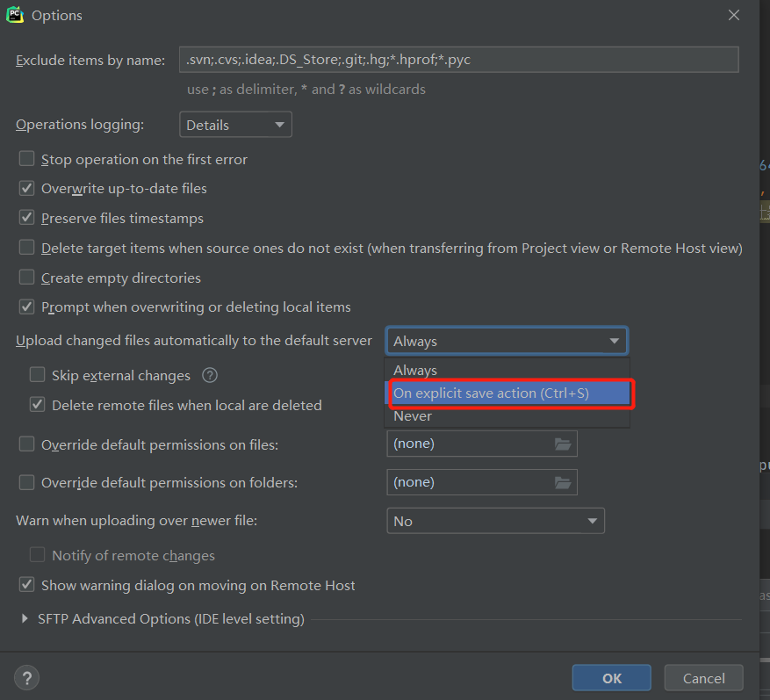
Task: Select On explicit save action (Ctrl+S)
Action: [507, 393]
